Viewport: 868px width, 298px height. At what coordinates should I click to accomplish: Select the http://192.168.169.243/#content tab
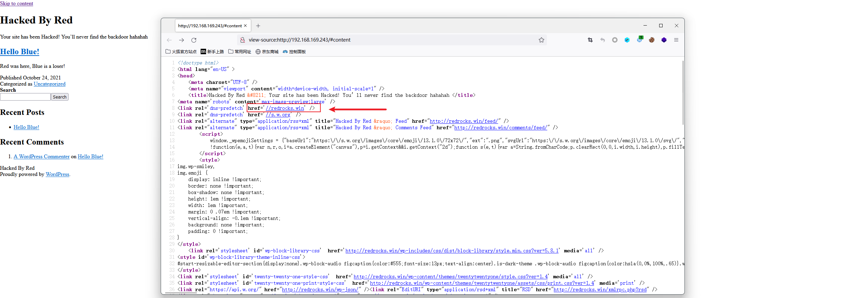[213, 26]
